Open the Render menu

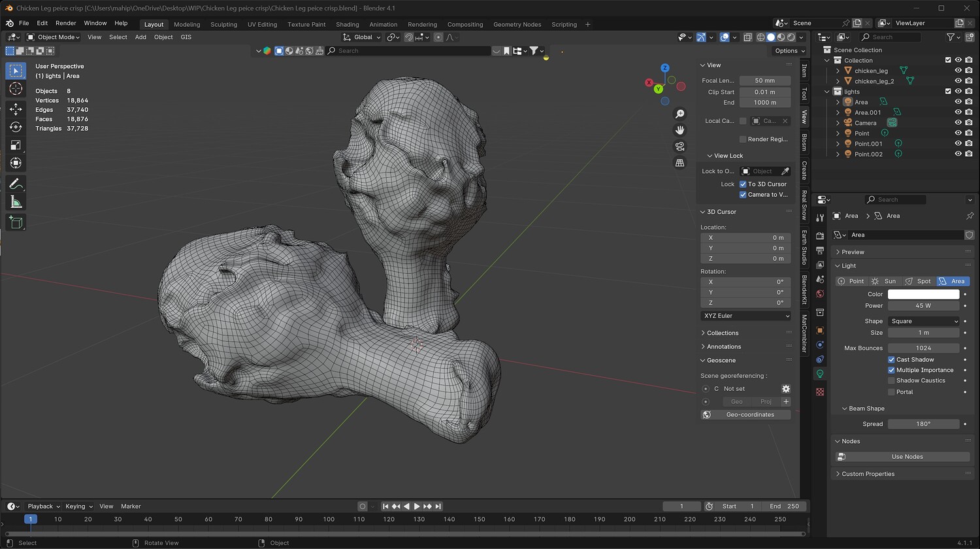(65, 23)
